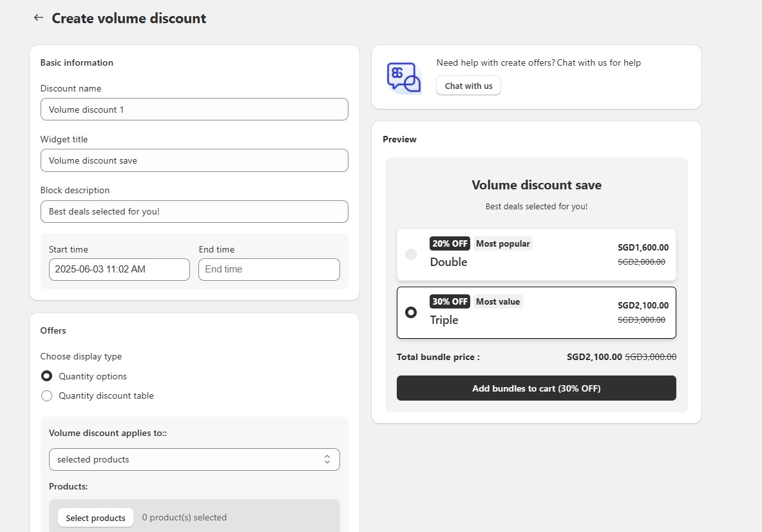Choose the Triple offer radio in preview
This screenshot has width=762, height=532.
coord(411,312)
